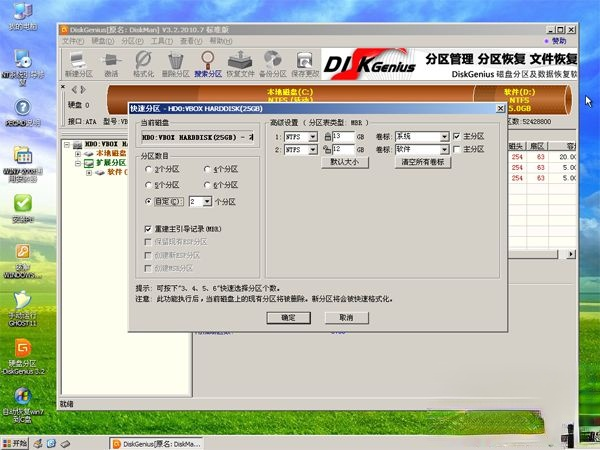600x450 pixels.
Task: Open the 系统 volume label dropdown
Action: 444,137
